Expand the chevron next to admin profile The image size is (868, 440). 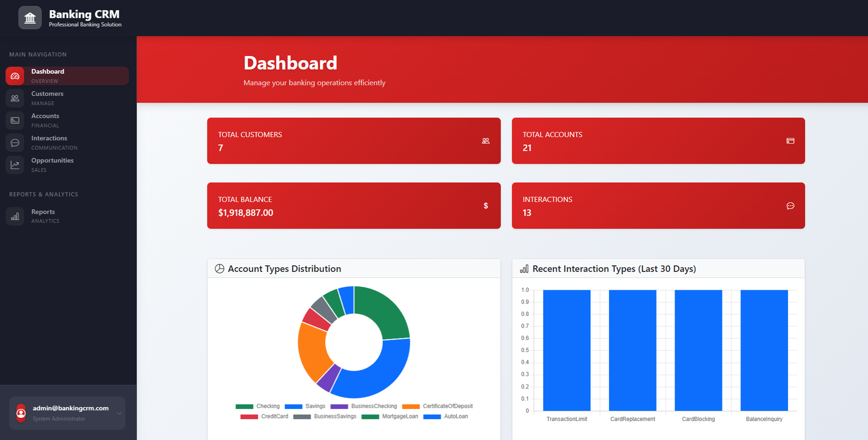point(119,413)
